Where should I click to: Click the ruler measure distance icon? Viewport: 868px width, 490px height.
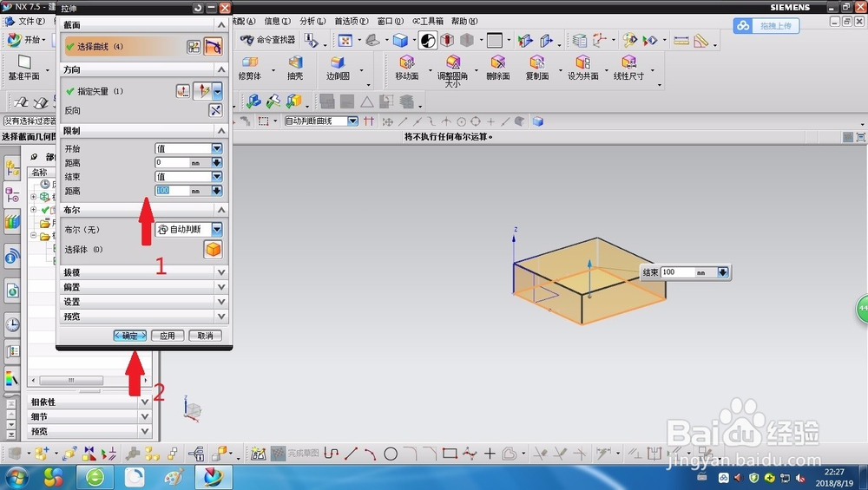pyautogui.click(x=681, y=41)
